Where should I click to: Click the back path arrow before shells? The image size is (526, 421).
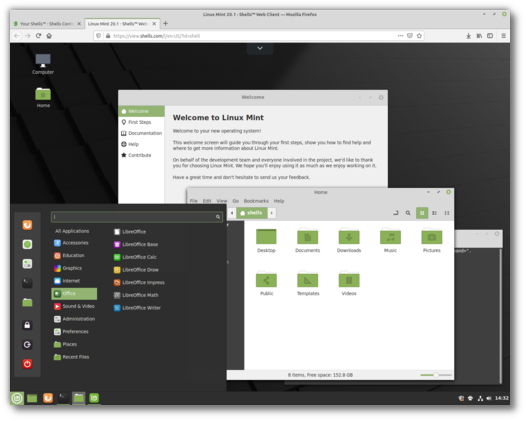click(232, 213)
